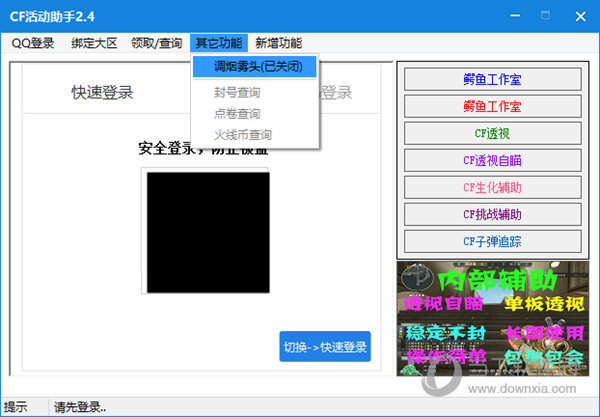The image size is (600, 417).
Task: Click the 请先登录.. status bar message
Action: 80,407
